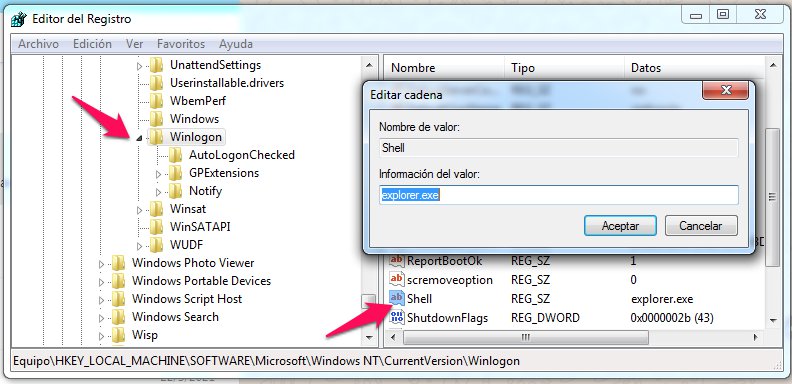
Task: Click the Información del valor text field
Action: pos(559,195)
